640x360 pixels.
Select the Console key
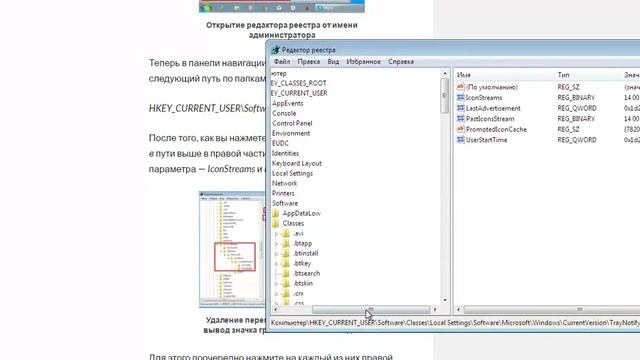point(284,113)
